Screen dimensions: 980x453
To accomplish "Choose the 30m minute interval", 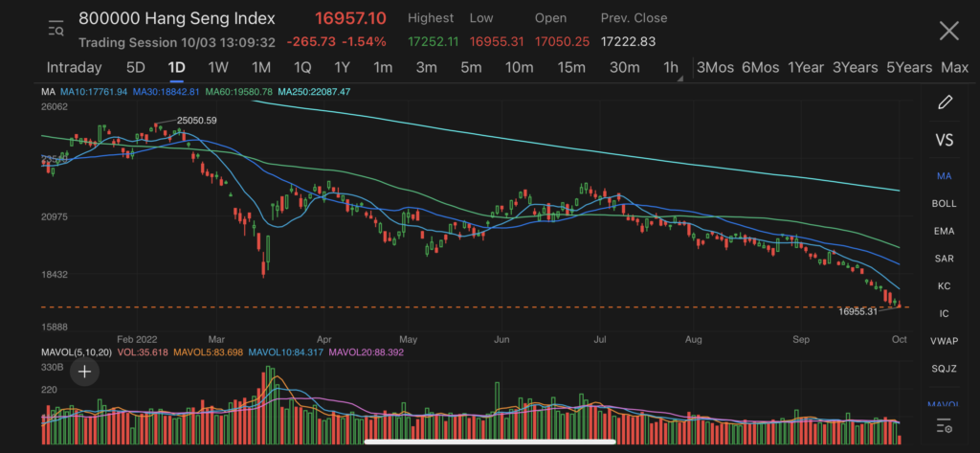I will tap(624, 68).
